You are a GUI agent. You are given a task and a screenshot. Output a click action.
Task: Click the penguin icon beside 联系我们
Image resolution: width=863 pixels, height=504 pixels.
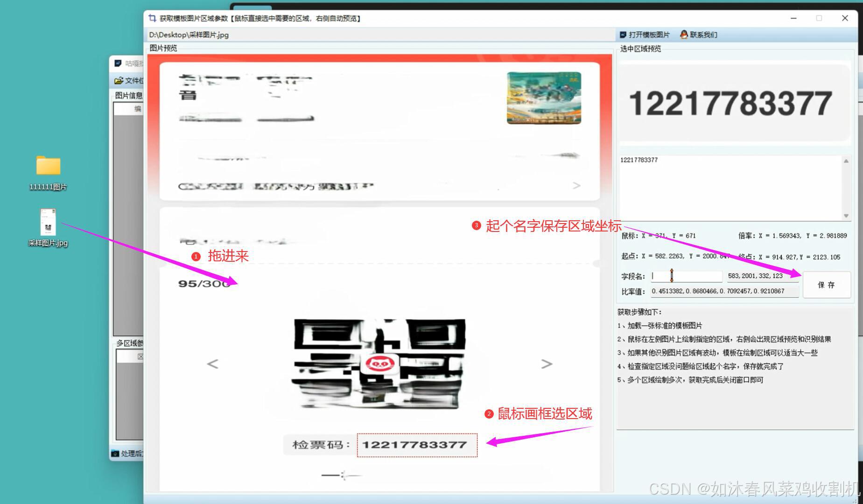click(684, 35)
